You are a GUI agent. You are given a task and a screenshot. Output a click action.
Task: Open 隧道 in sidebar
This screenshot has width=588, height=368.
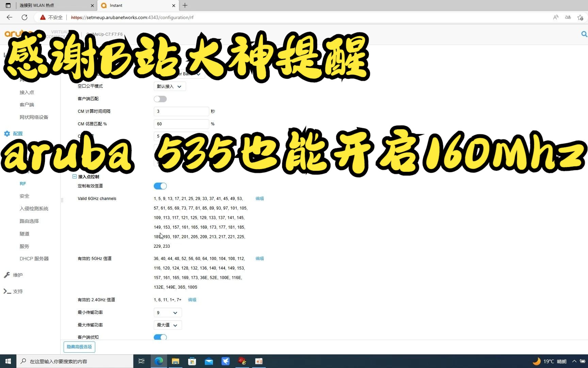[24, 234]
